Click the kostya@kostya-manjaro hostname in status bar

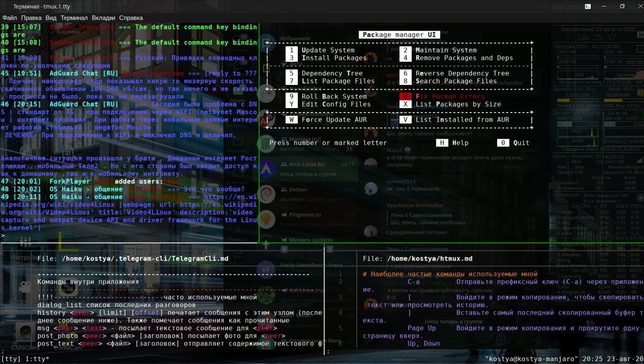click(x=533, y=359)
